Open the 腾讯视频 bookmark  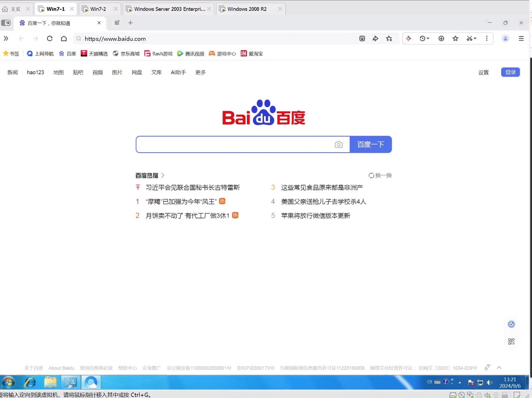point(191,54)
